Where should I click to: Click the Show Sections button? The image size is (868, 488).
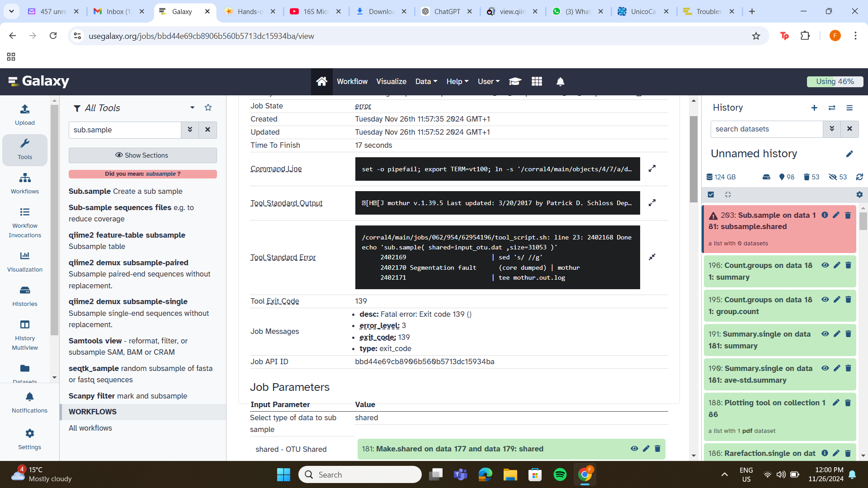click(x=142, y=155)
